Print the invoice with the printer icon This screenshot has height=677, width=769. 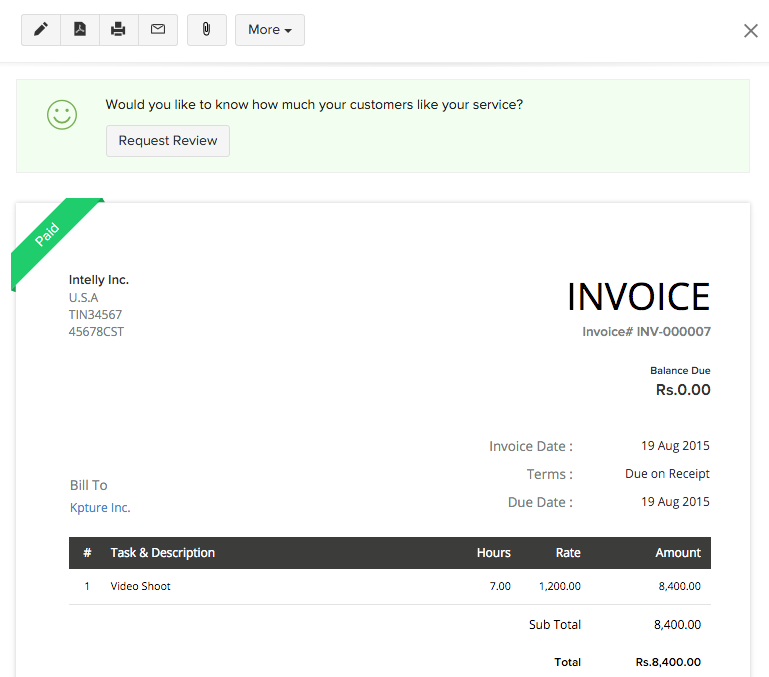[x=118, y=30]
